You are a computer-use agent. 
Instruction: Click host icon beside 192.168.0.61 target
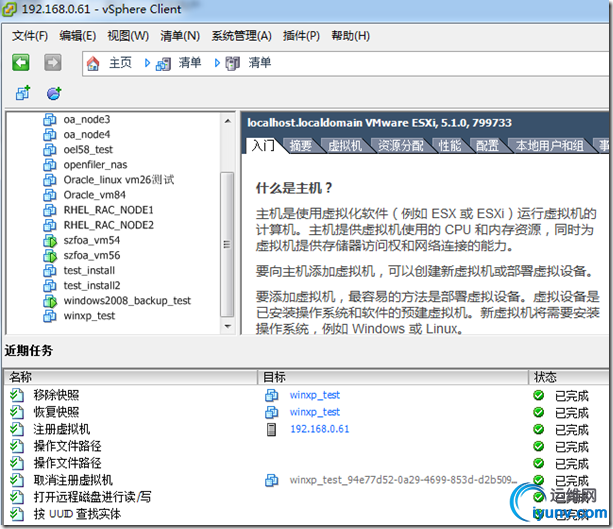[x=271, y=429]
